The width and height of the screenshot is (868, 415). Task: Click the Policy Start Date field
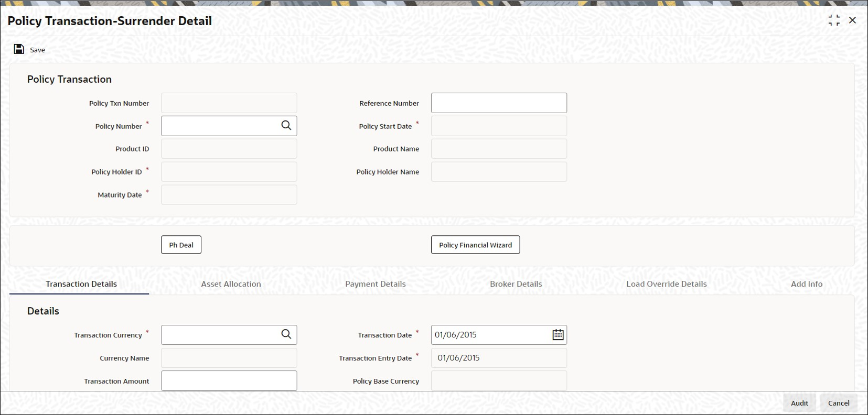(x=499, y=126)
